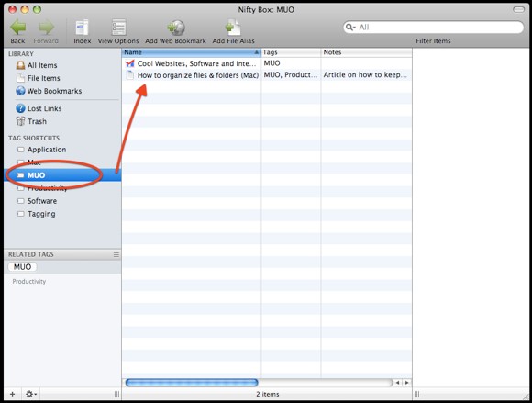Click the All Items bookshelf icon

tap(21, 65)
